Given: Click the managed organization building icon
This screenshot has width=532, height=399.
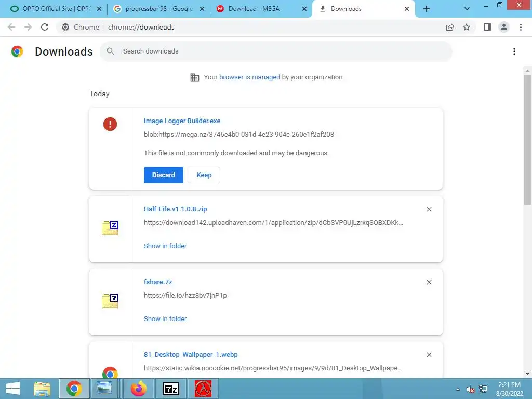Looking at the screenshot, I should (194, 77).
